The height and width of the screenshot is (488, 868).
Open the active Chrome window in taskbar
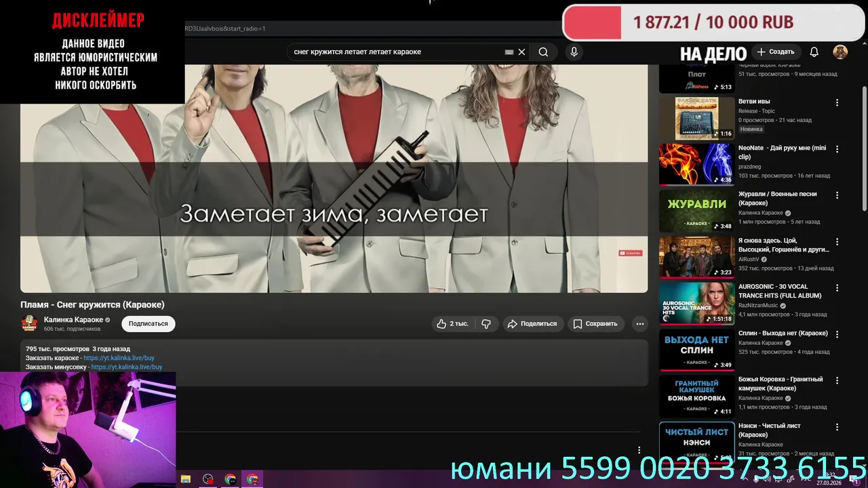point(253,479)
